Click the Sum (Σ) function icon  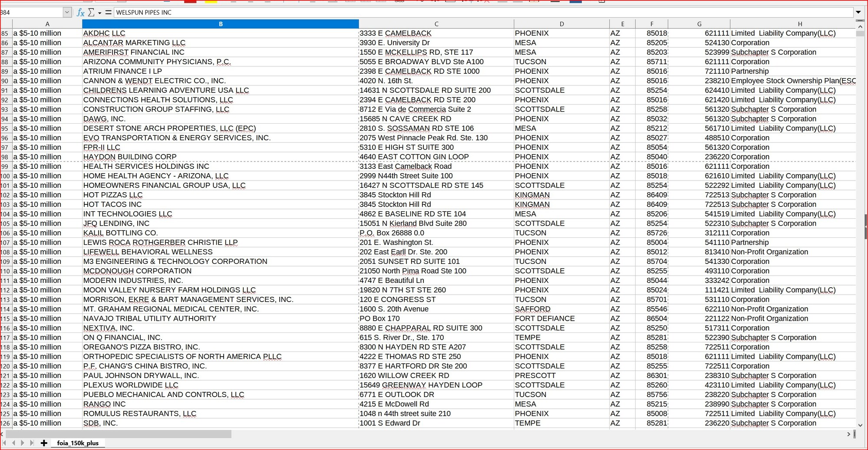click(x=91, y=13)
